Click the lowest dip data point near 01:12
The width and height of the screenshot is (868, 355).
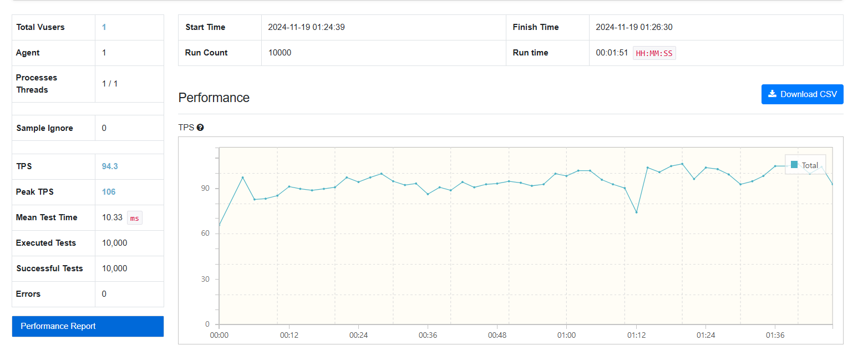point(636,212)
